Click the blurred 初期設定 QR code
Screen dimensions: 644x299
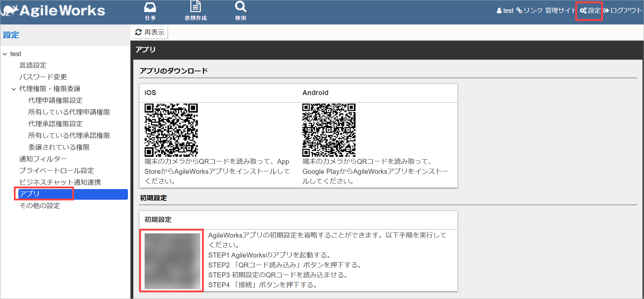coord(172,261)
